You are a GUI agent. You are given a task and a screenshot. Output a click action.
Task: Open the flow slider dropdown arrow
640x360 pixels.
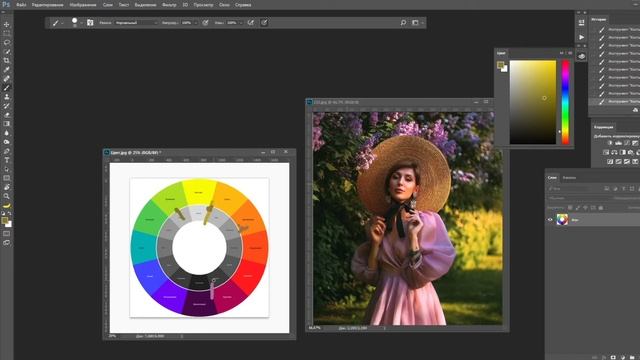241,23
